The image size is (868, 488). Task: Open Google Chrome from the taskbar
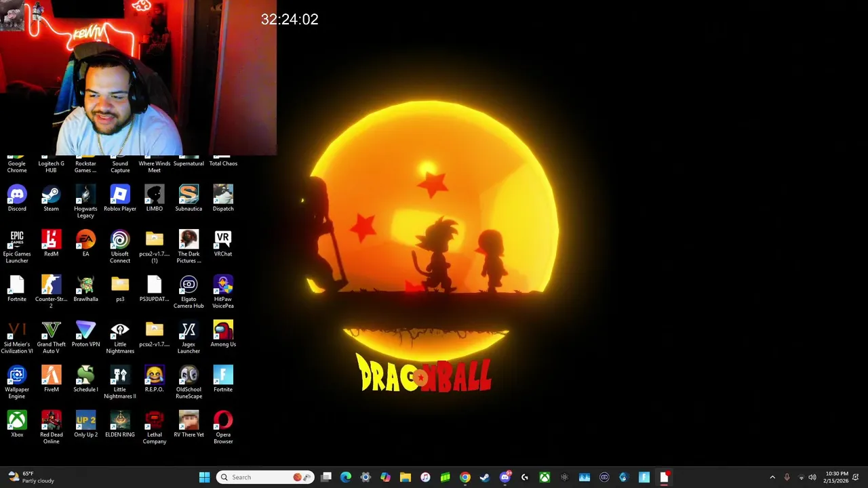465,477
